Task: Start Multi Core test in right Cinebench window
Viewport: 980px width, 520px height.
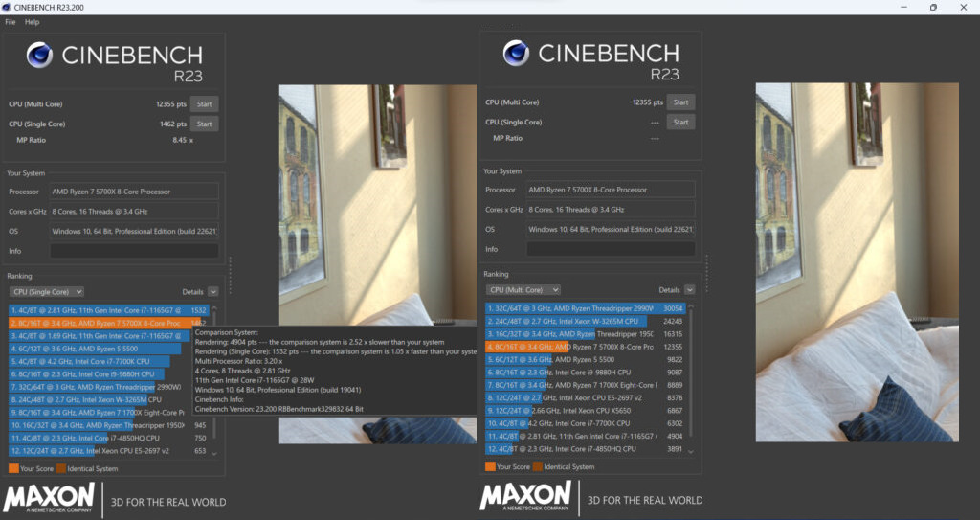Action: pyautogui.click(x=680, y=102)
